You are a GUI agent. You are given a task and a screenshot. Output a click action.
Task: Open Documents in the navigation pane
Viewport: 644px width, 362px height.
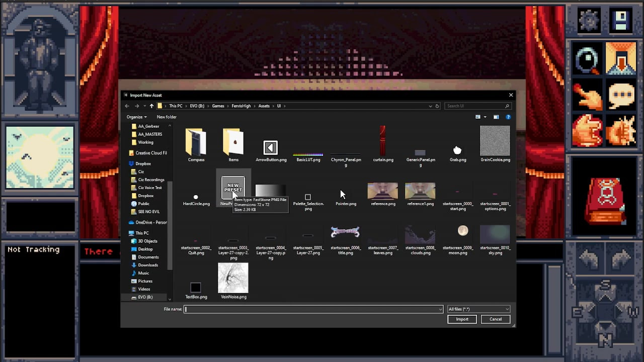[x=148, y=257]
